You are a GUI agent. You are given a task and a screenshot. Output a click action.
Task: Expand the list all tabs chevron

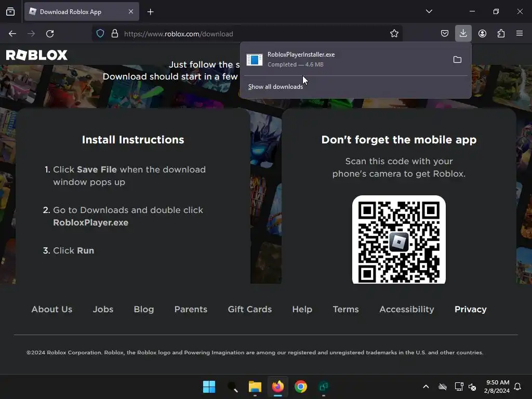click(x=429, y=11)
